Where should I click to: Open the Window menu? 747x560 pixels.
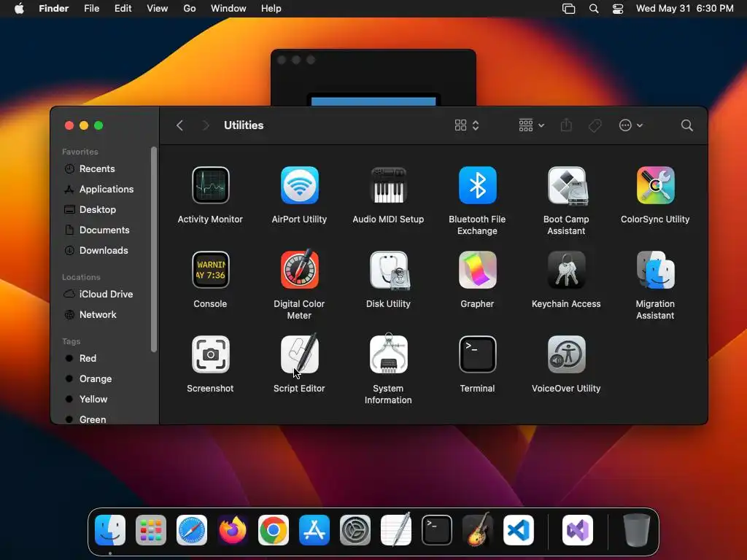coord(228,9)
